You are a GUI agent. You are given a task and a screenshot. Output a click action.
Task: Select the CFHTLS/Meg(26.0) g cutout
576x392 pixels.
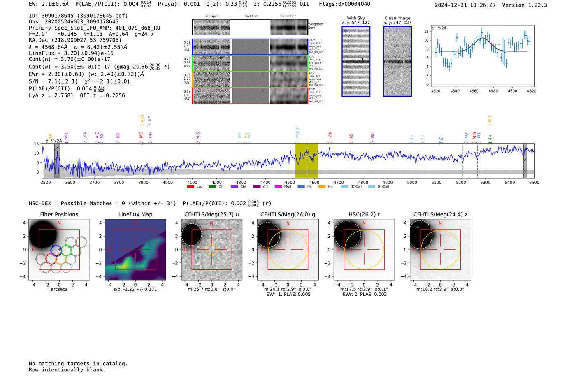tap(288, 250)
